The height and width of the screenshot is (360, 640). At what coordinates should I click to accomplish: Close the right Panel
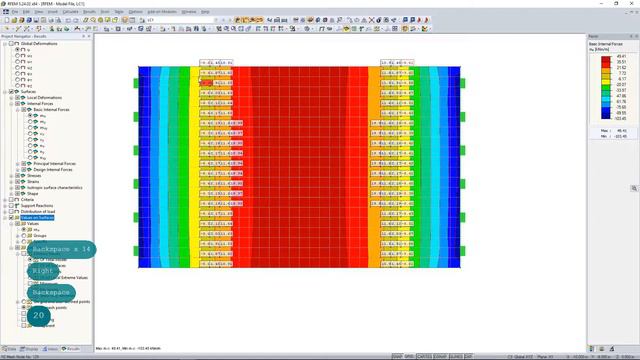636,36
